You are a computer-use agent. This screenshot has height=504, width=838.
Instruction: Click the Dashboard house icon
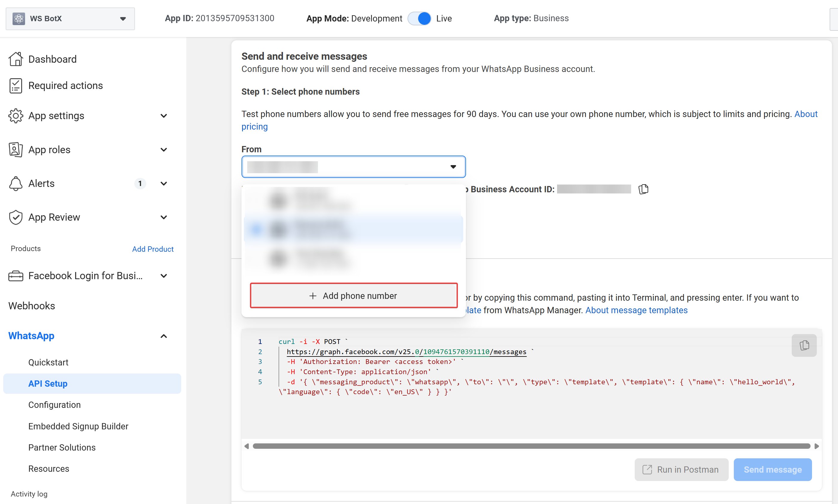tap(16, 59)
